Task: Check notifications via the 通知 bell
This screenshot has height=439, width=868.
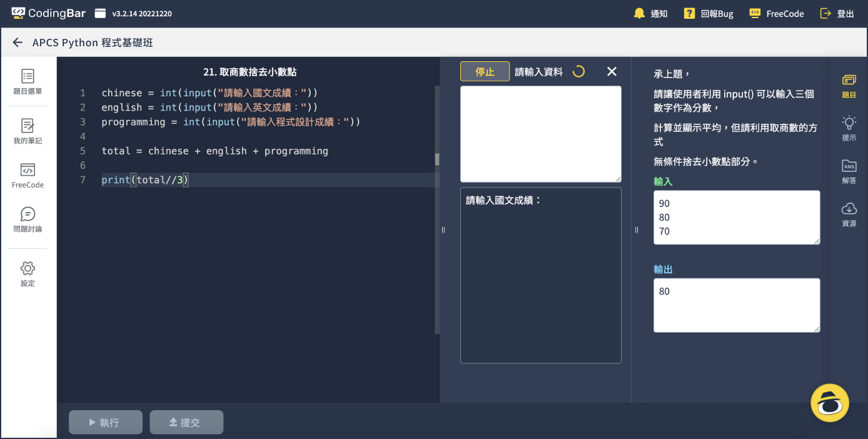Action: pyautogui.click(x=650, y=13)
